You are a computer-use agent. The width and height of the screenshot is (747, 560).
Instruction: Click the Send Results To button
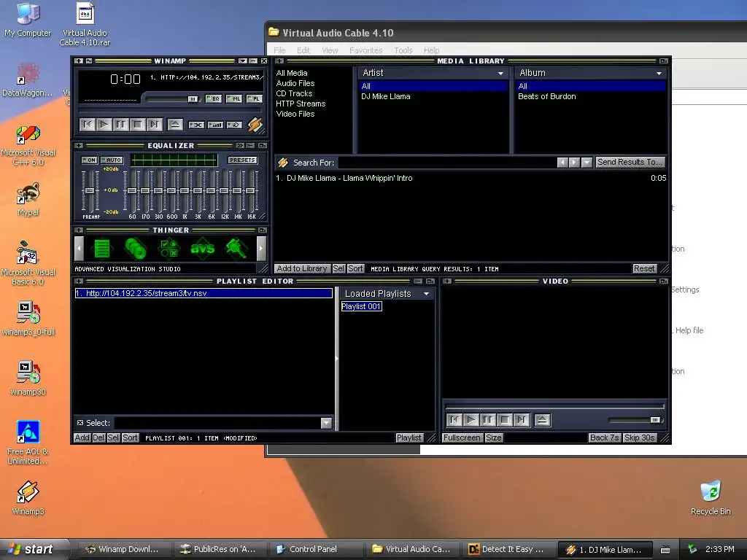coord(630,163)
